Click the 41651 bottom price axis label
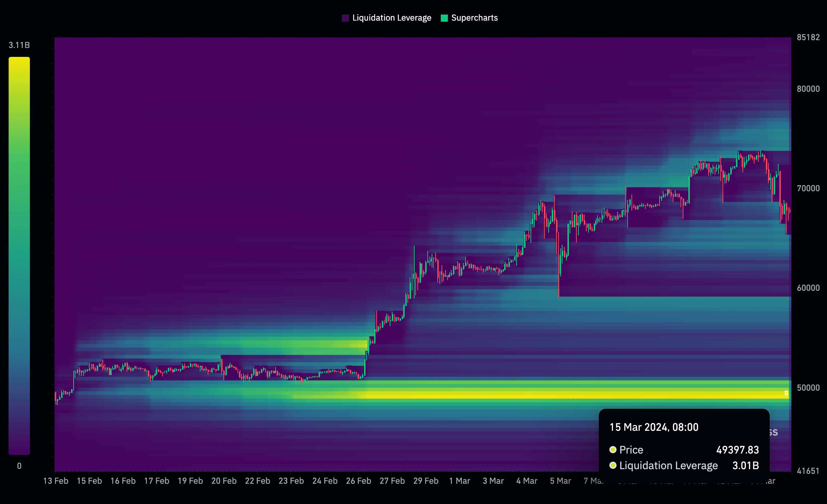Screen dimensions: 827x504 [808, 471]
